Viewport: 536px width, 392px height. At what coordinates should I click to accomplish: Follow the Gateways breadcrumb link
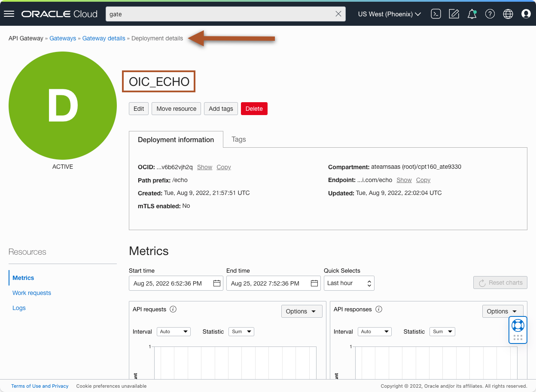[x=63, y=38]
